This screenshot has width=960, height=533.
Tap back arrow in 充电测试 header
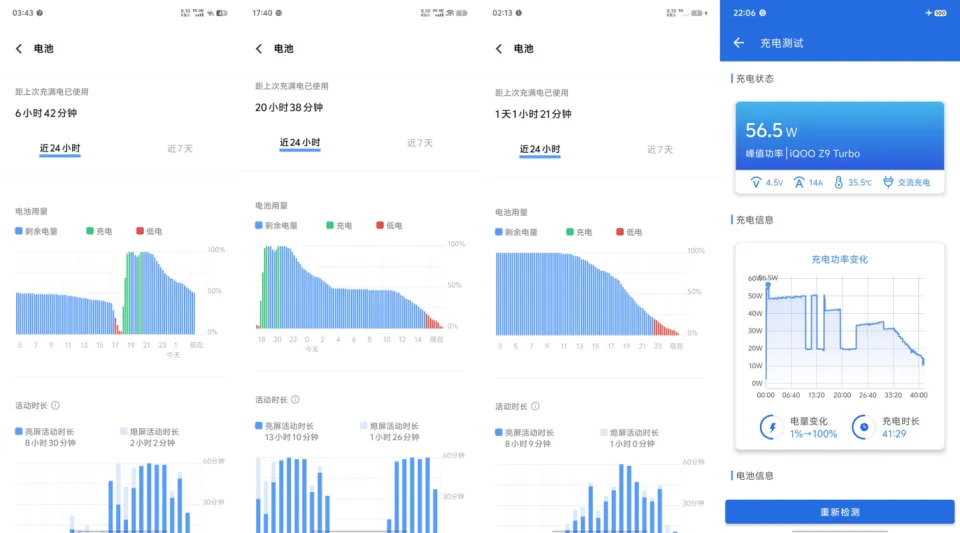coord(739,43)
